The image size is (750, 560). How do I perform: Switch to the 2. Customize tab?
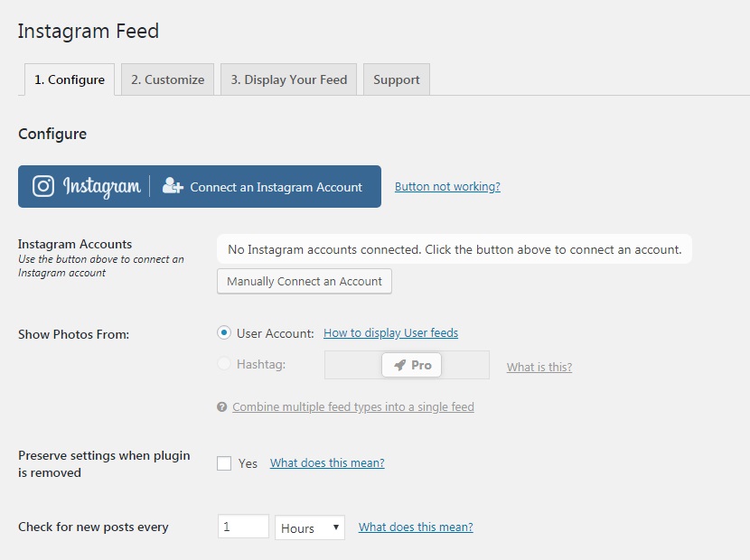click(x=167, y=79)
